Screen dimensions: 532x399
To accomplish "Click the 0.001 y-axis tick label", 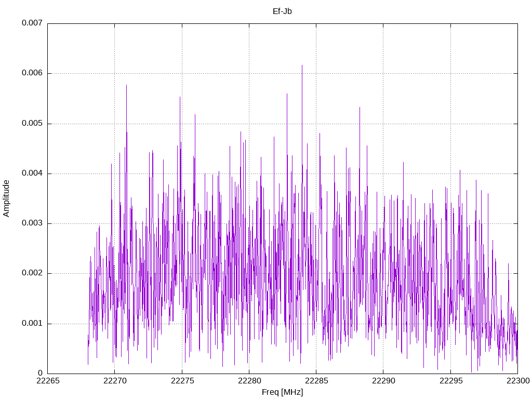I will (32, 323).
